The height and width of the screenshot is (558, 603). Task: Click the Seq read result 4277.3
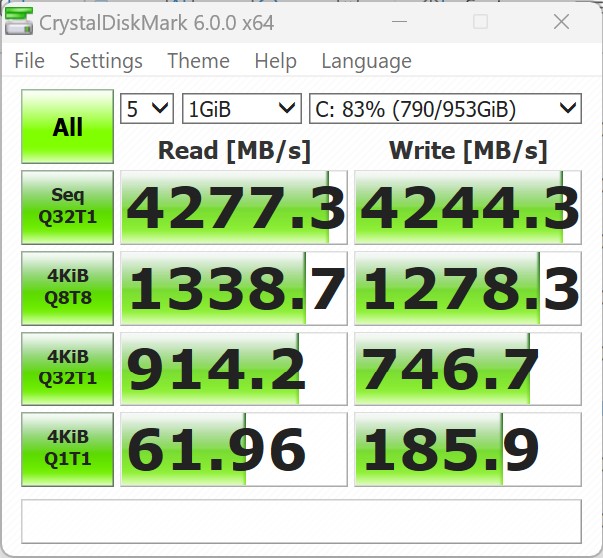tap(234, 207)
